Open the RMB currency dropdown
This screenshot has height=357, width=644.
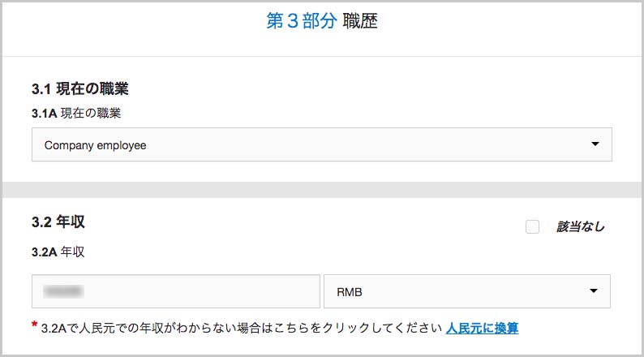[467, 291]
